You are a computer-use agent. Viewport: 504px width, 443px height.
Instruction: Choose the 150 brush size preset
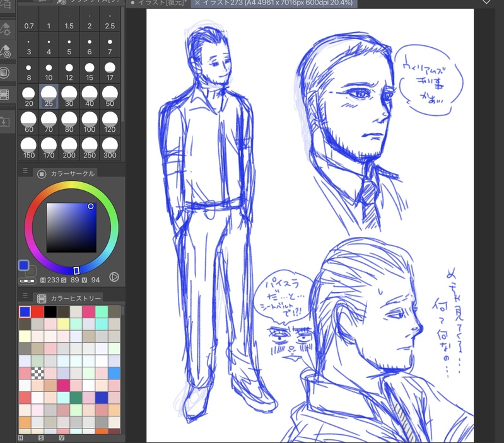pos(28,148)
